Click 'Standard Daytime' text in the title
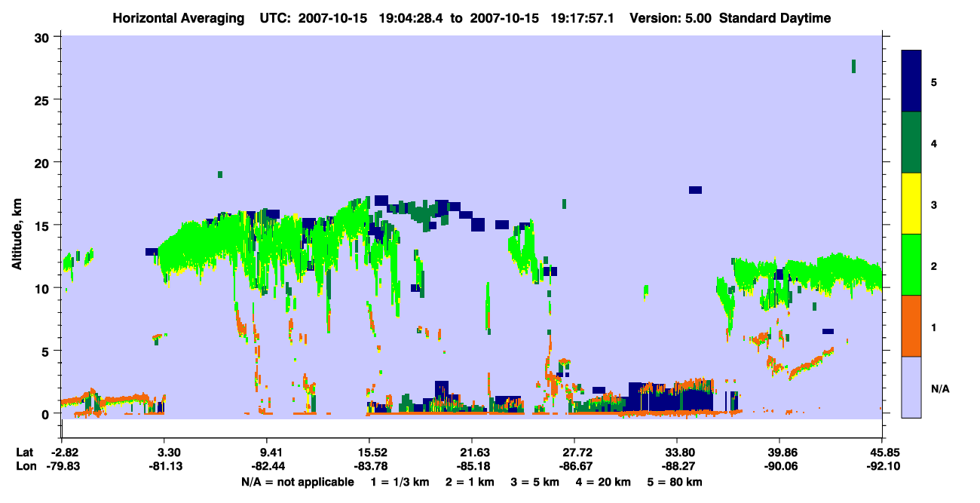The height and width of the screenshot is (503, 980). 775,18
